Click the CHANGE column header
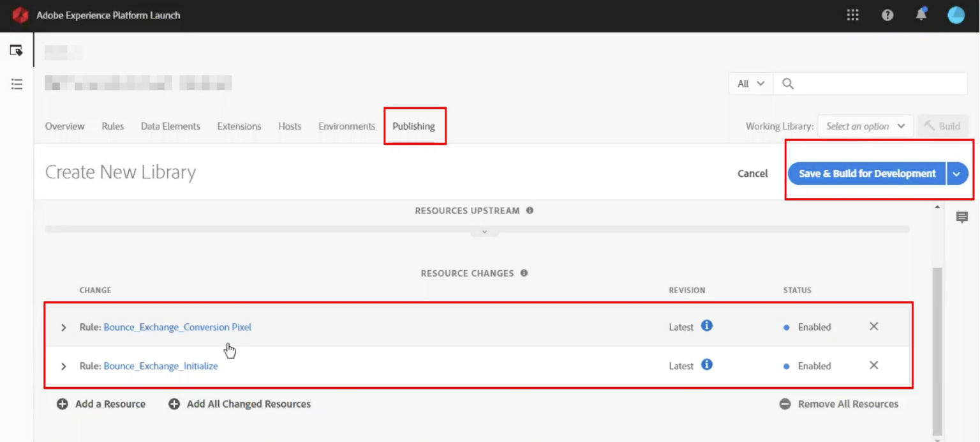Image resolution: width=980 pixels, height=442 pixels. 96,290
